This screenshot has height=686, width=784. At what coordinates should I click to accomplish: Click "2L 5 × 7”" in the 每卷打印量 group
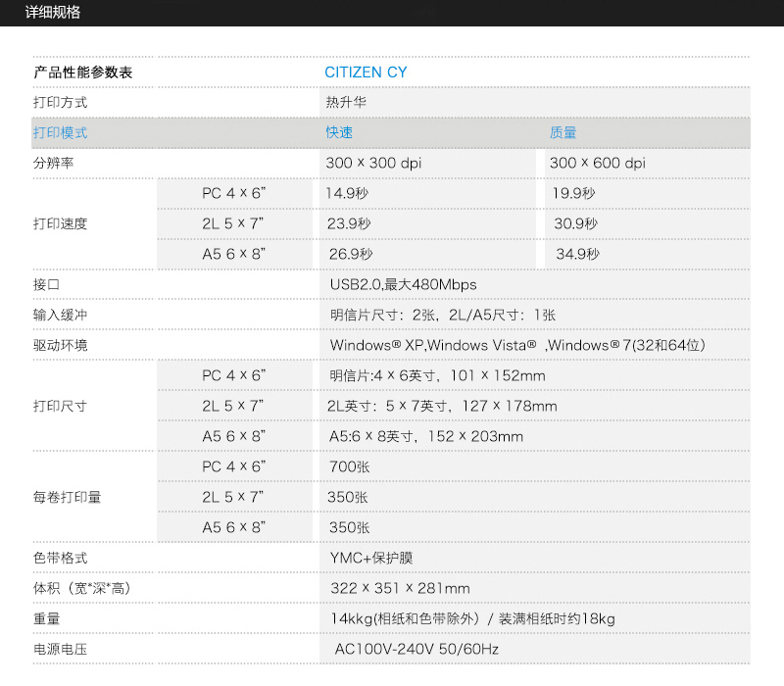(233, 497)
